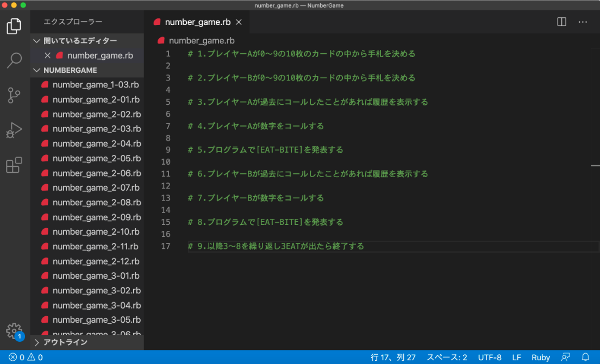Close the number_game.rb editor tab
Image resolution: width=600 pixels, height=364 pixels.
pyautogui.click(x=239, y=22)
